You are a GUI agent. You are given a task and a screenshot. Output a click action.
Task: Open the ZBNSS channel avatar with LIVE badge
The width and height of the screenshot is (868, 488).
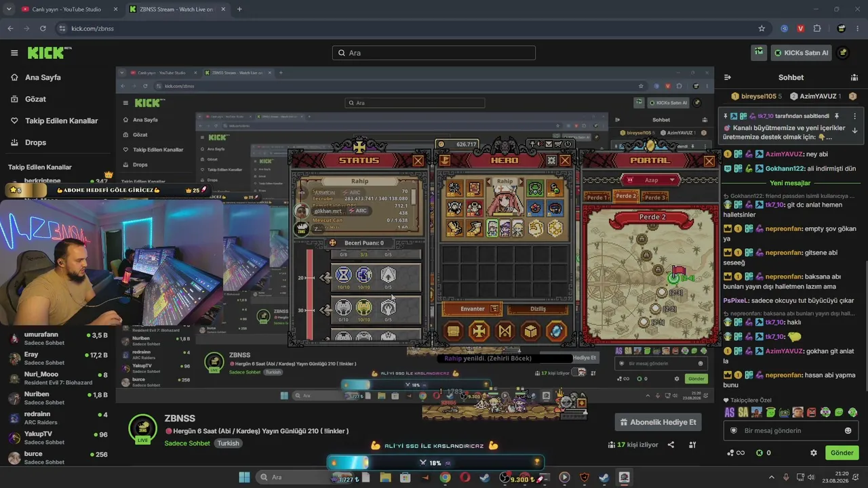click(142, 429)
